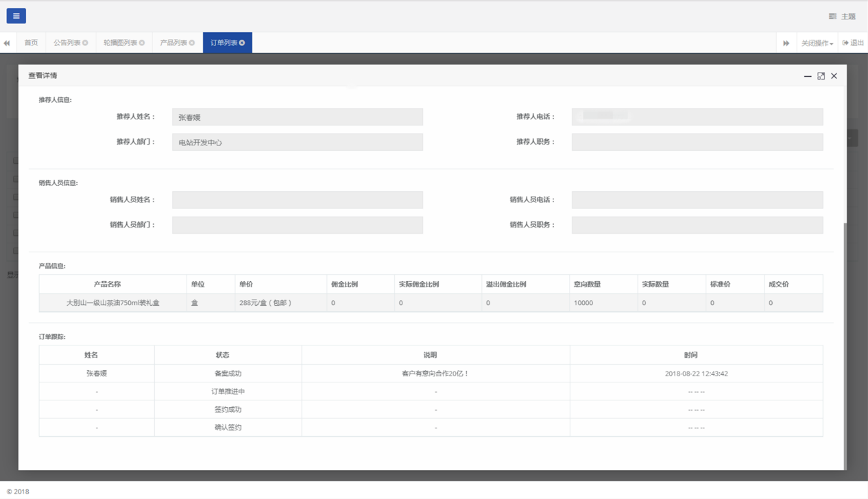The height and width of the screenshot is (499, 868).
Task: Click the blue hamburger menu button
Action: [16, 16]
